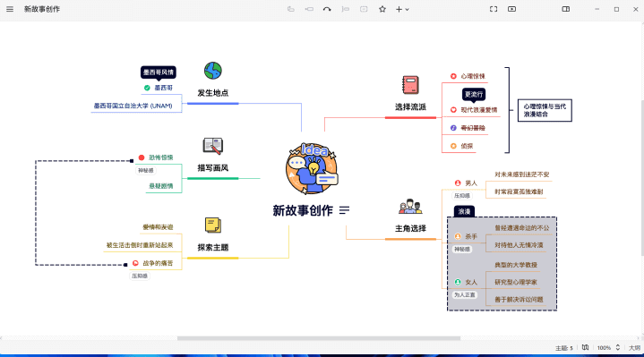Click the 压抑感 label under 战争的痛苦
Screen dimensions: 644x357
pos(140,276)
